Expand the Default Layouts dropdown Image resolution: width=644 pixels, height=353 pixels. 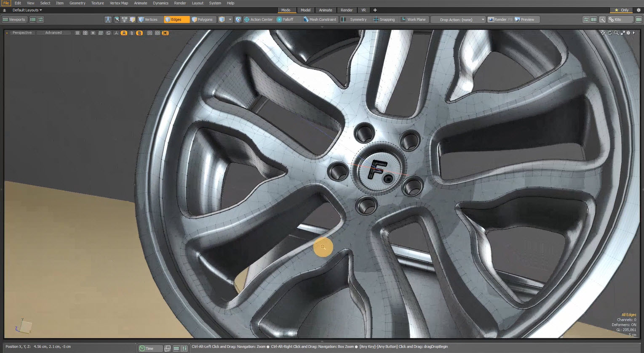coord(27,10)
